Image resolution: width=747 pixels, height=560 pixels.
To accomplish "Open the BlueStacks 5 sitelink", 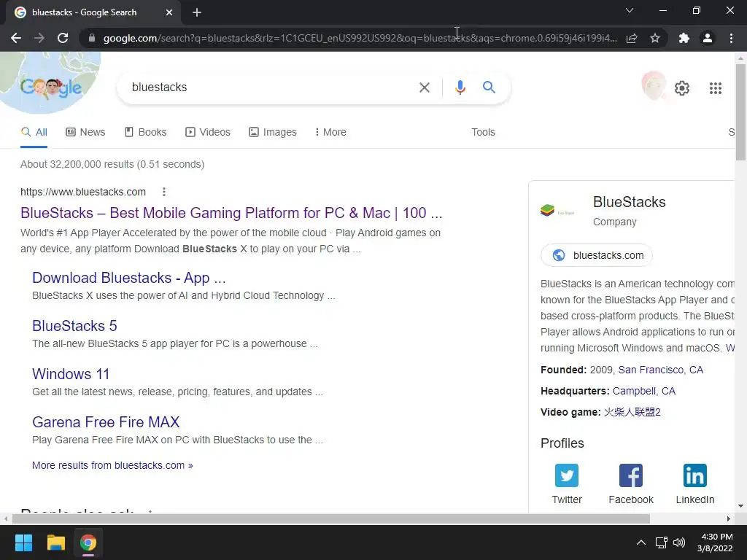I will point(74,326).
